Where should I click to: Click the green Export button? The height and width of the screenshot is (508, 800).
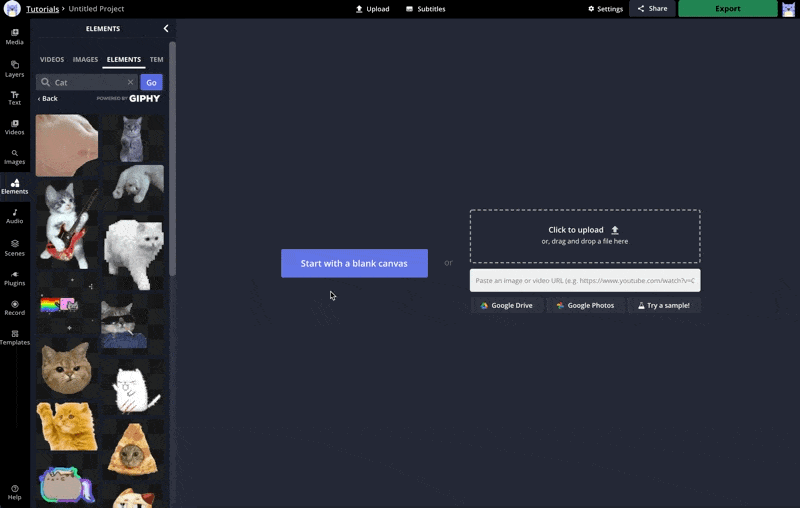point(727,9)
